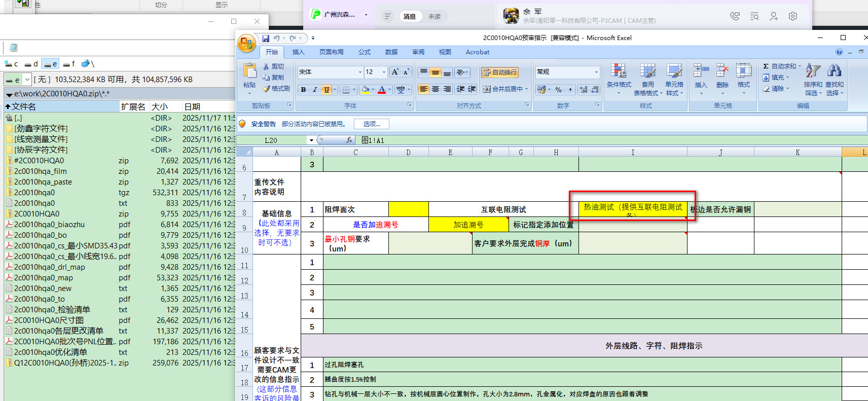Select the 未读 tab in chat window
Viewport: 868px width, 401px height.
point(435,17)
